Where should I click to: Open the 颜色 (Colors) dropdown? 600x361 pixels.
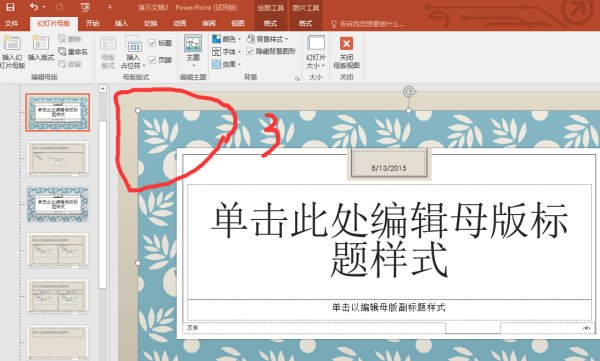227,39
